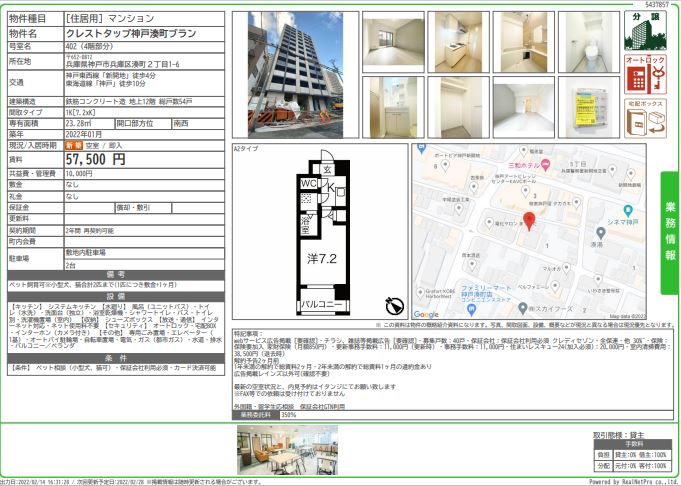Click the red location pin on map
Image resolution: width=681 pixels, height=486 pixels.
529,221
